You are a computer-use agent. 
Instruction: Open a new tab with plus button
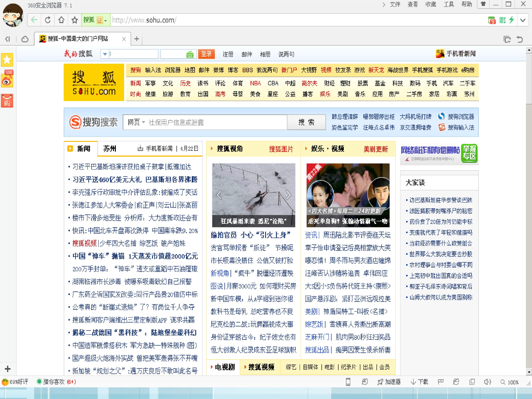pos(137,39)
